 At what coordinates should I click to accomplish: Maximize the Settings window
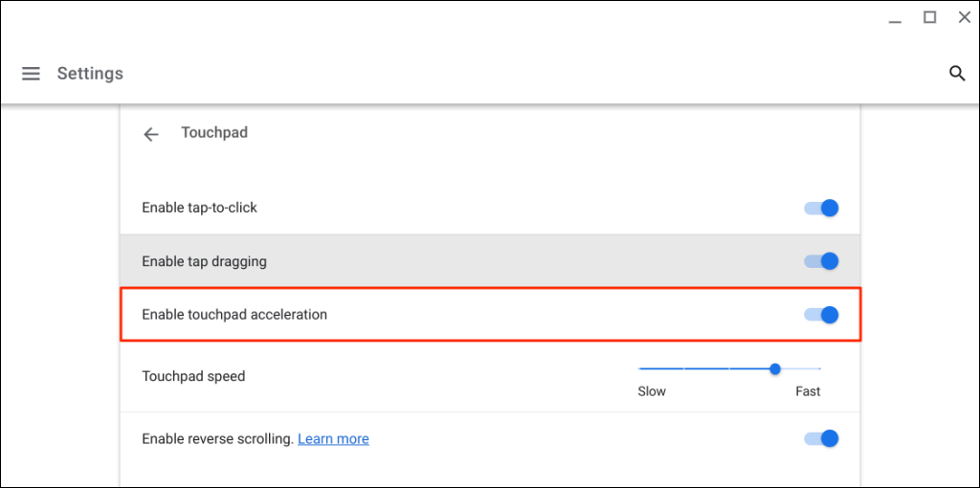(x=929, y=17)
